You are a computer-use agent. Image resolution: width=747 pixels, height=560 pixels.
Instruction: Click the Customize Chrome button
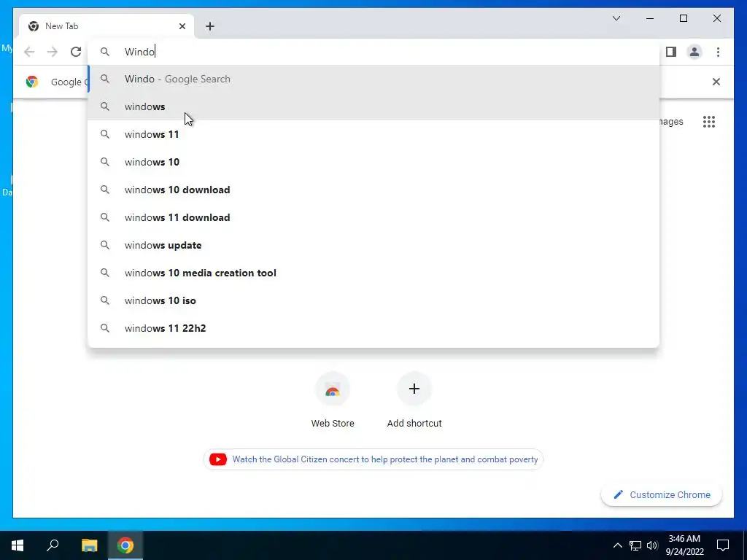coord(662,495)
